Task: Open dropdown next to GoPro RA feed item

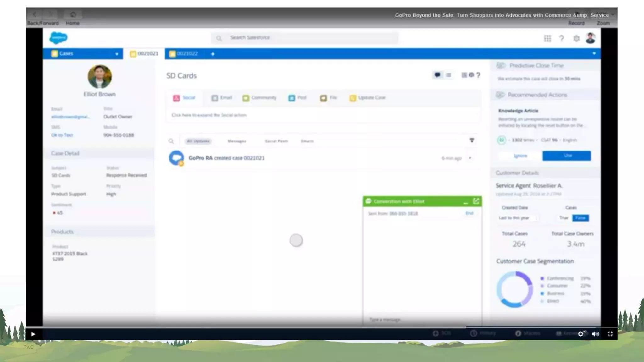Action: (470, 158)
